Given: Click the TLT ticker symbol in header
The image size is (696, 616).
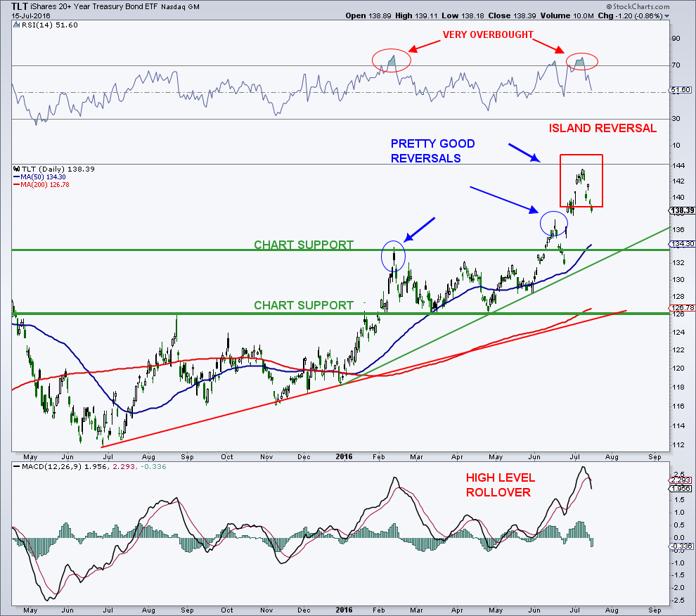Looking at the screenshot, I should click(19, 6).
